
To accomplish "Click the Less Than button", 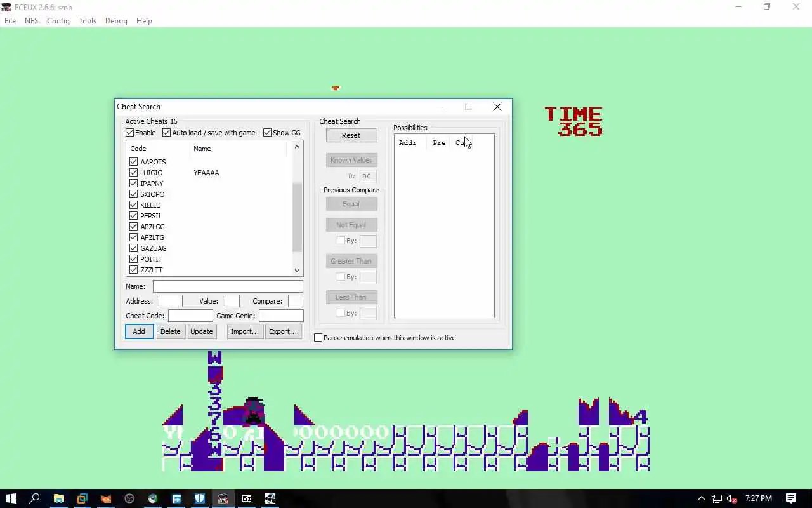I will pyautogui.click(x=351, y=297).
